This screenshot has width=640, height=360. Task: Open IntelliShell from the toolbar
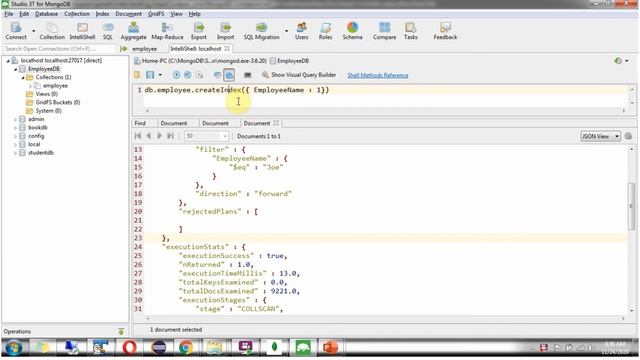pyautogui.click(x=82, y=31)
